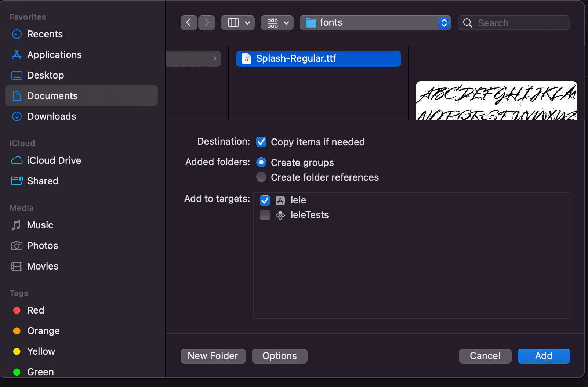Expand the column view mode dropdown arrow
This screenshot has width=588, height=387.
[x=248, y=23]
